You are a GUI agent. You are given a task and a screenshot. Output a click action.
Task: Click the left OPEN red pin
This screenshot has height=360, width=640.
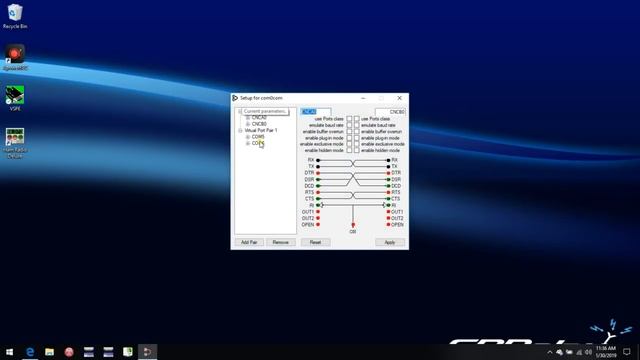[318, 224]
